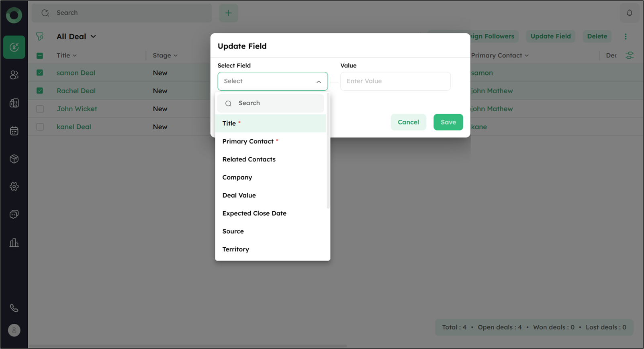Click the Save button
This screenshot has height=349, width=644.
click(448, 122)
